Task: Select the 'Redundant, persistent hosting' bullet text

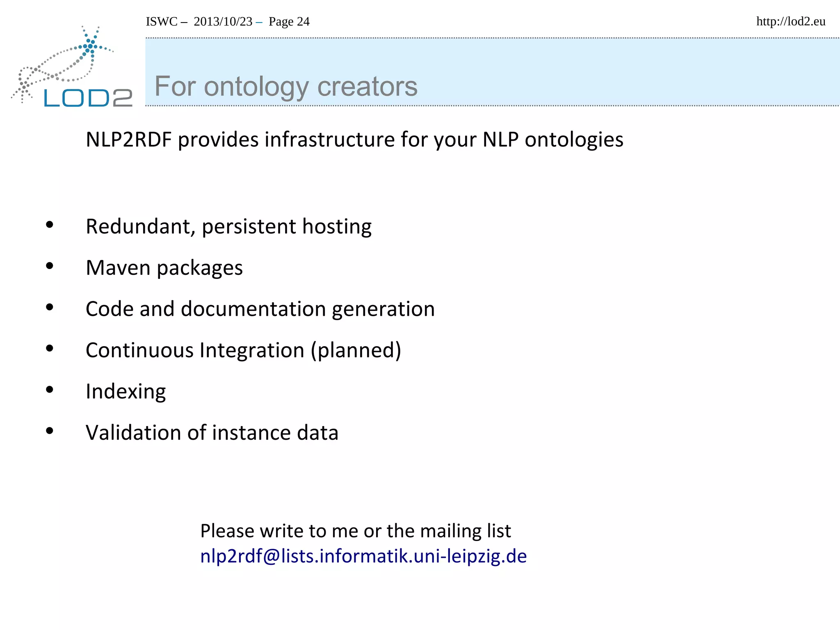Action: (228, 226)
